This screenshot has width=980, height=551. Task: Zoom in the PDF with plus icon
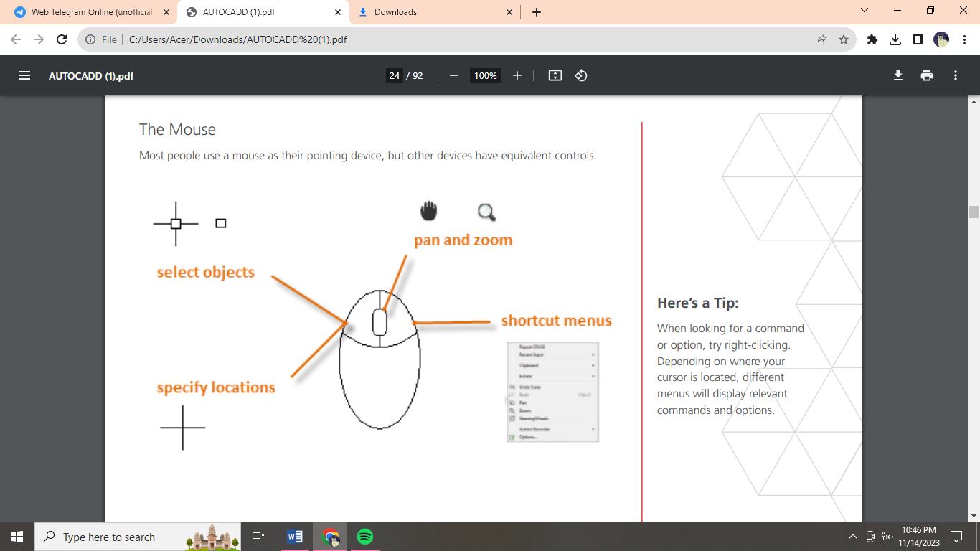coord(517,75)
